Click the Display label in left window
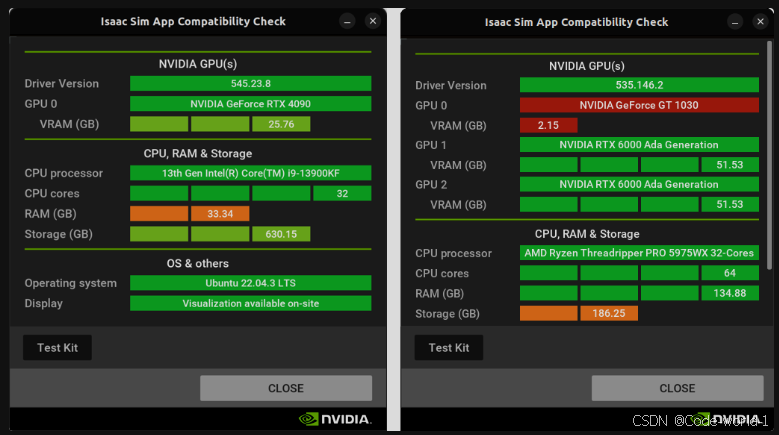The width and height of the screenshot is (779, 435). [x=44, y=303]
